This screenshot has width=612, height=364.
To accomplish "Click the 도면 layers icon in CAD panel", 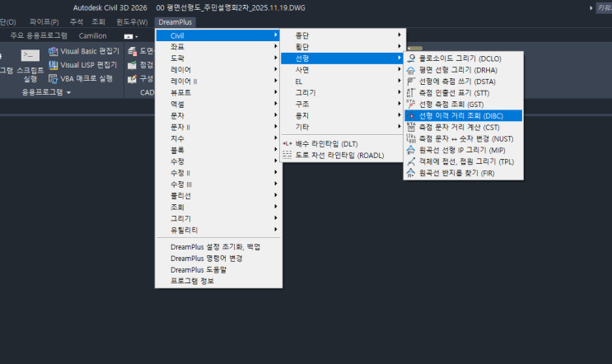I will point(133,51).
